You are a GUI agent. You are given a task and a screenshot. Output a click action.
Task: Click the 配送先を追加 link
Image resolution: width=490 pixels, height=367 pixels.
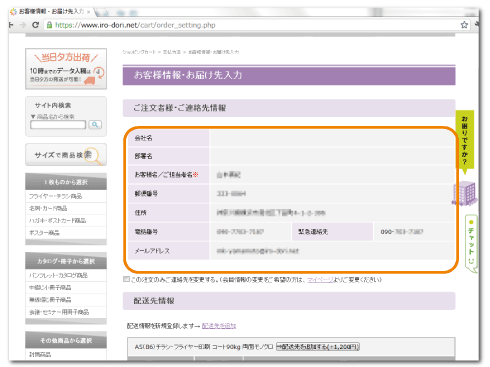click(x=219, y=326)
